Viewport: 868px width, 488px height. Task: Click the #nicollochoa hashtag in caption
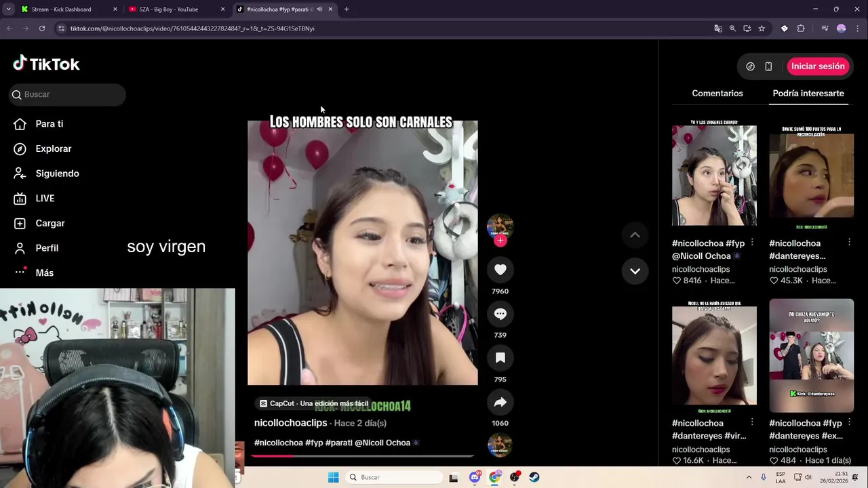pos(278,443)
